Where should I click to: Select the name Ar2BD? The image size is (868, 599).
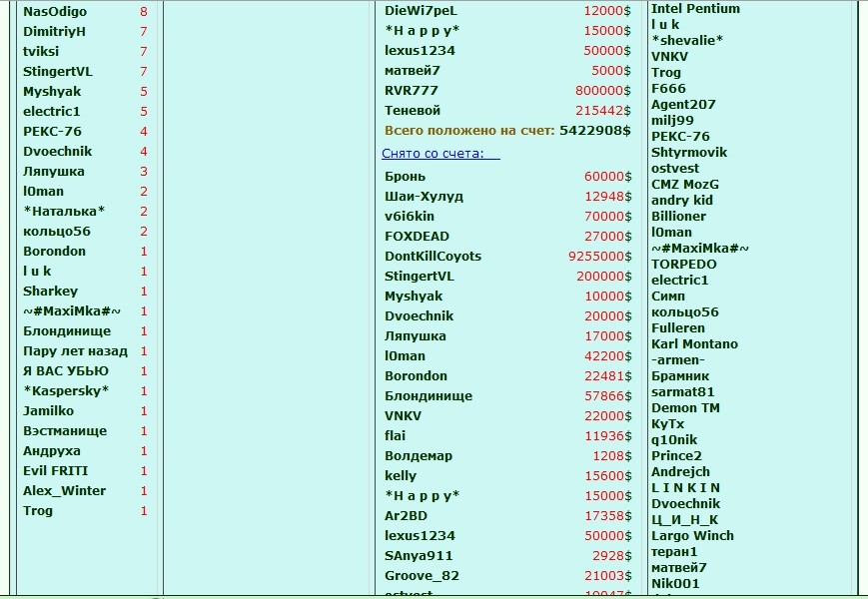pyautogui.click(x=406, y=515)
